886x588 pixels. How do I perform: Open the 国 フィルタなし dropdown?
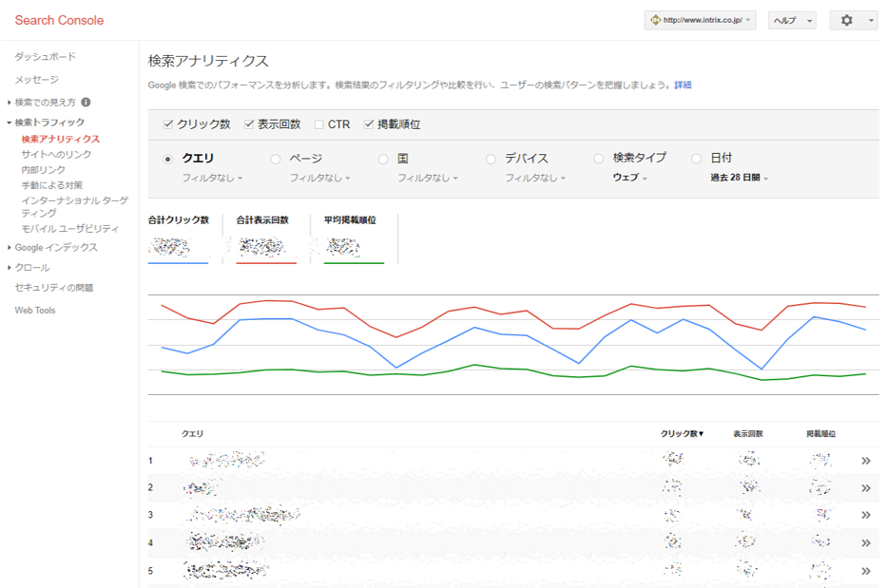[427, 178]
